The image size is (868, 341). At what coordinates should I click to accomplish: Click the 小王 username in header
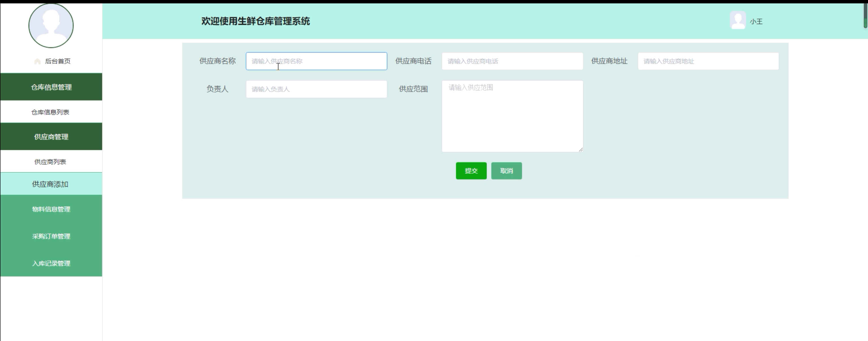pyautogui.click(x=756, y=21)
